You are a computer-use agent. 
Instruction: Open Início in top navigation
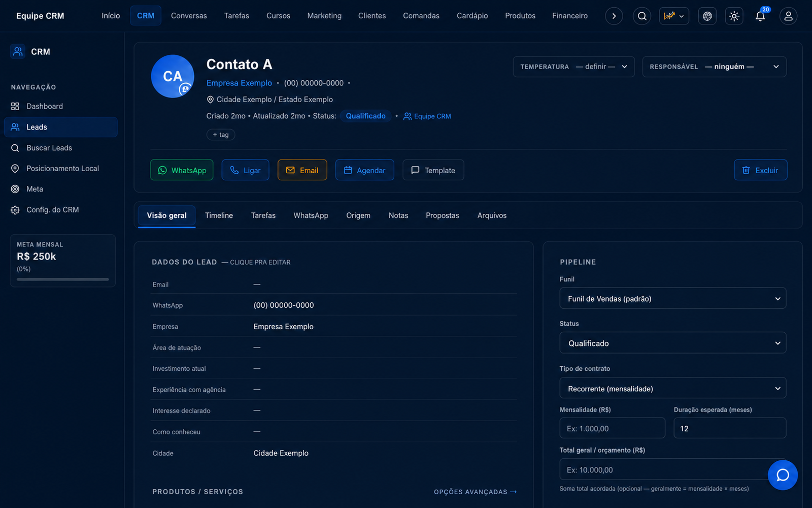111,16
